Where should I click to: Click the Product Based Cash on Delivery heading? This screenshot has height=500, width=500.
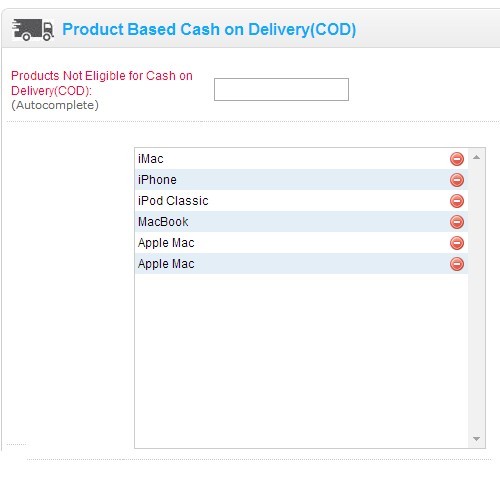click(x=209, y=30)
